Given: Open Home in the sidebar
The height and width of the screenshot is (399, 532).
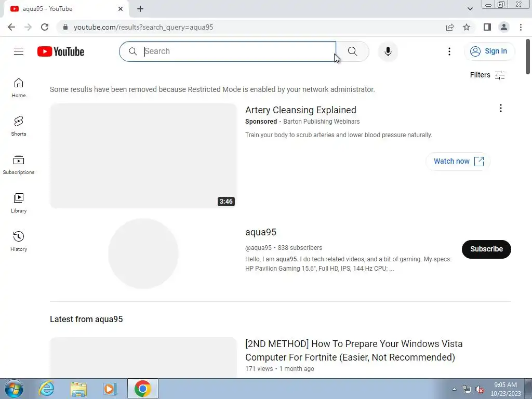Looking at the screenshot, I should pos(19,88).
